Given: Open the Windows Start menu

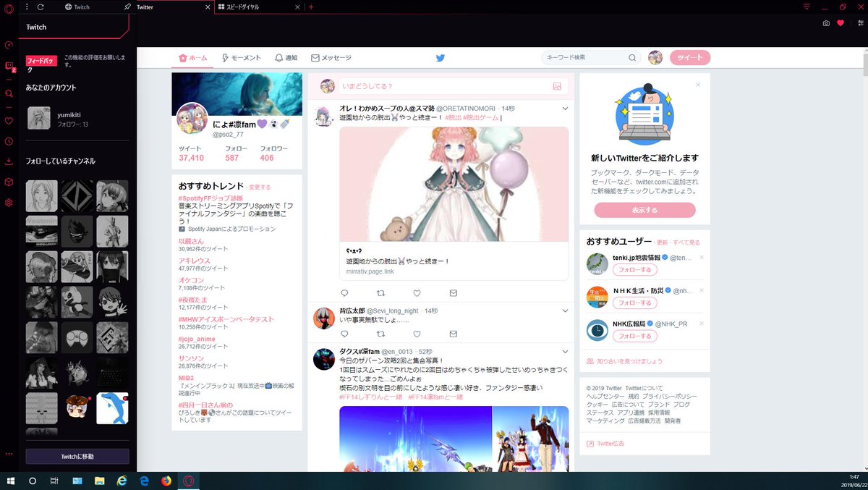Looking at the screenshot, I should pyautogui.click(x=10, y=481).
